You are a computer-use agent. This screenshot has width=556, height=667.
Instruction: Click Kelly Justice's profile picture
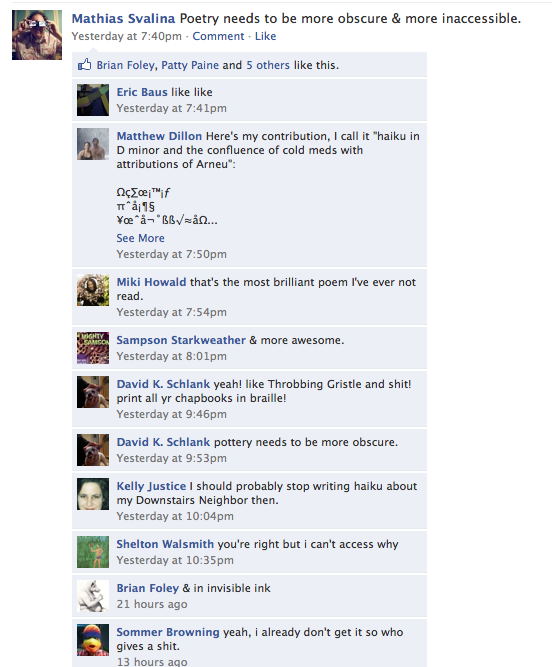click(x=93, y=494)
